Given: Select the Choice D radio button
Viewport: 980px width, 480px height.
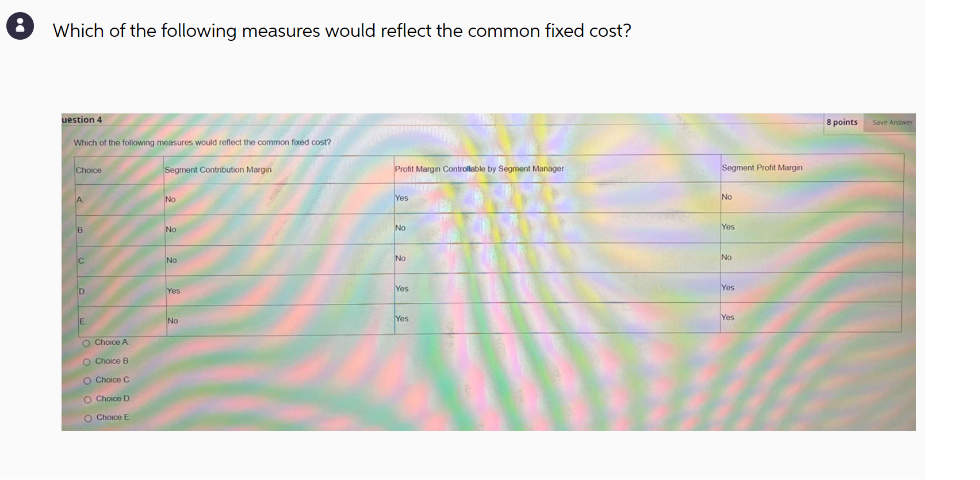Looking at the screenshot, I should coord(86,398).
